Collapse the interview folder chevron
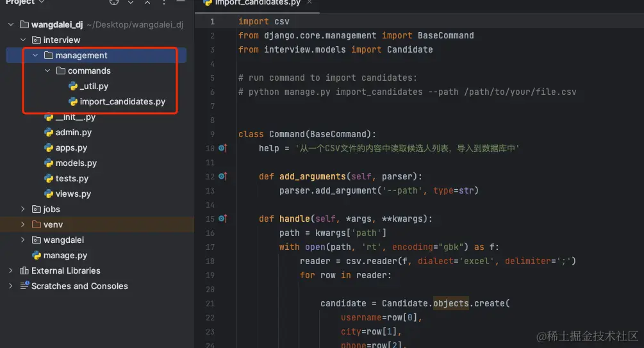644x348 pixels. 24,40
